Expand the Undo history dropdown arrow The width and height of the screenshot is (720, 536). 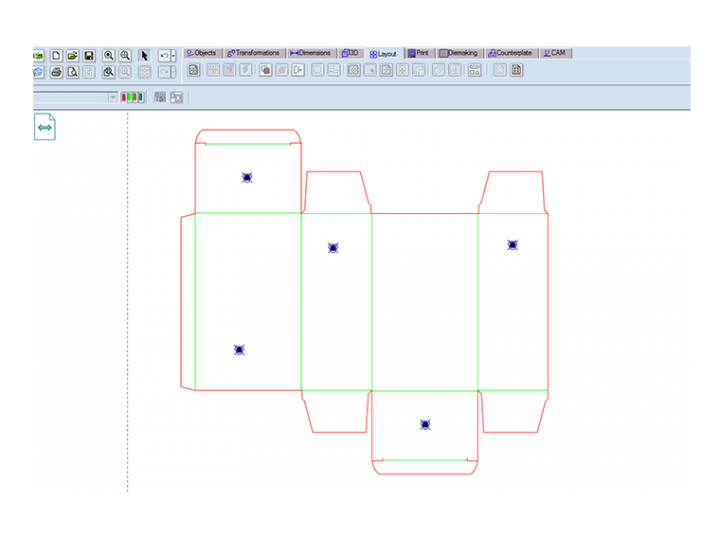174,56
